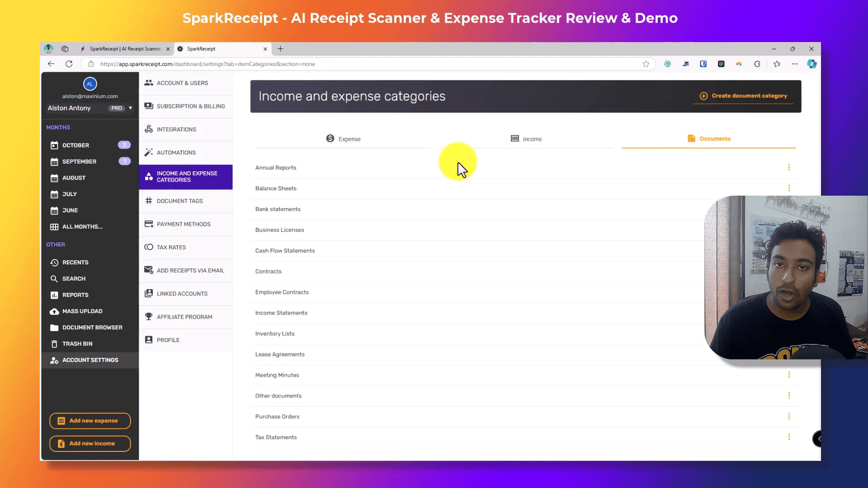The width and height of the screenshot is (868, 488).
Task: Open browser extensions puzzle icon
Action: (757, 64)
